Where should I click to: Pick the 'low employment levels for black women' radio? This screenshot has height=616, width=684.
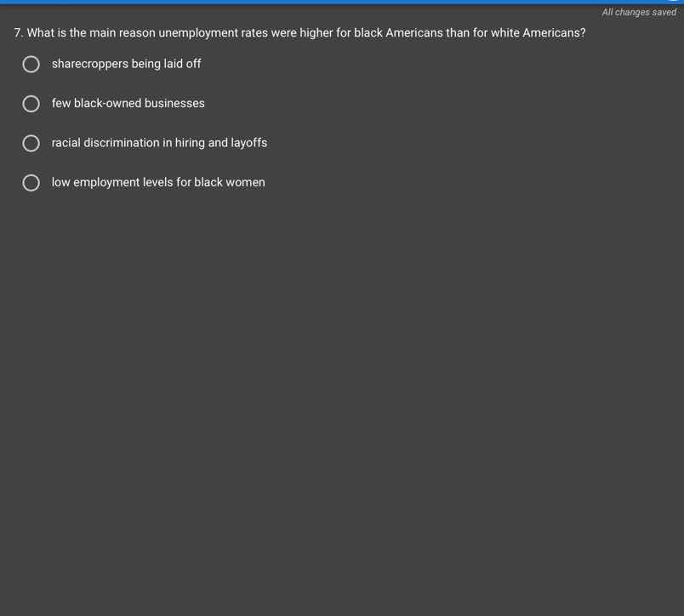point(31,183)
